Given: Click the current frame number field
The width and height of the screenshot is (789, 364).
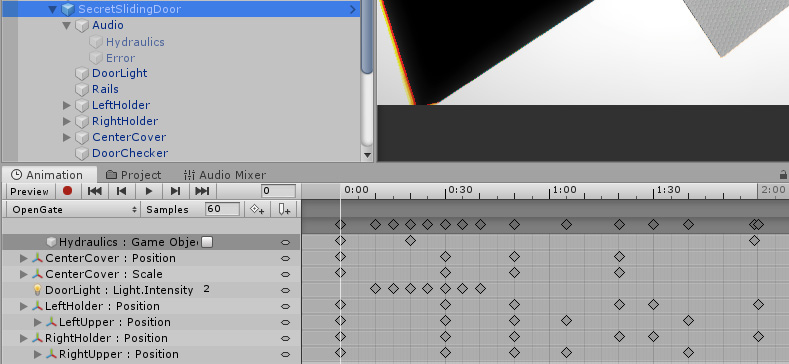Looking at the screenshot, I should click(x=278, y=191).
